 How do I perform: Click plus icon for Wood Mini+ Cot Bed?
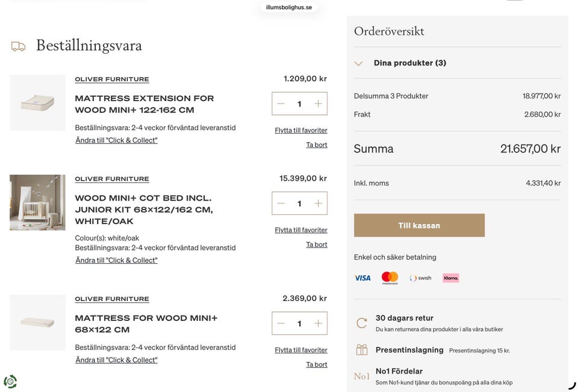[318, 204]
